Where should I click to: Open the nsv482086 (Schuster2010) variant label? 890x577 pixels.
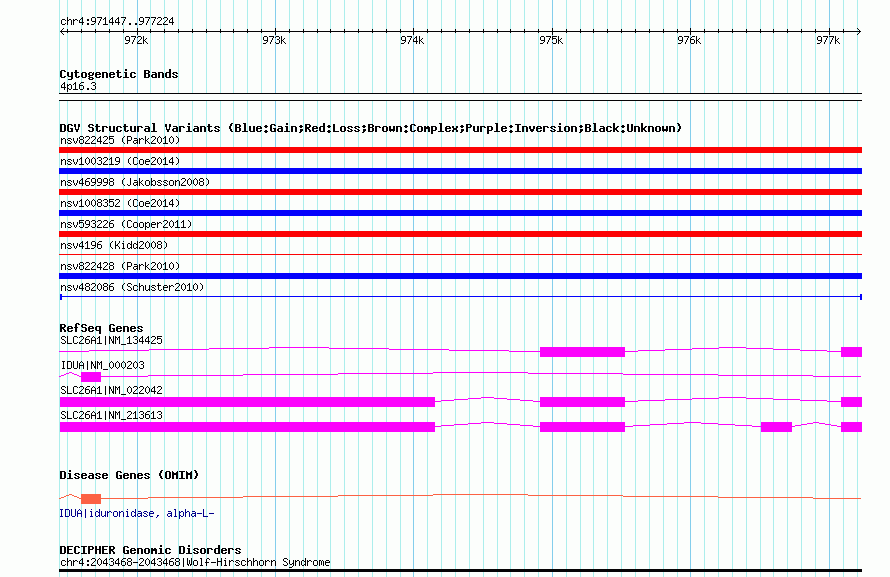[132, 287]
